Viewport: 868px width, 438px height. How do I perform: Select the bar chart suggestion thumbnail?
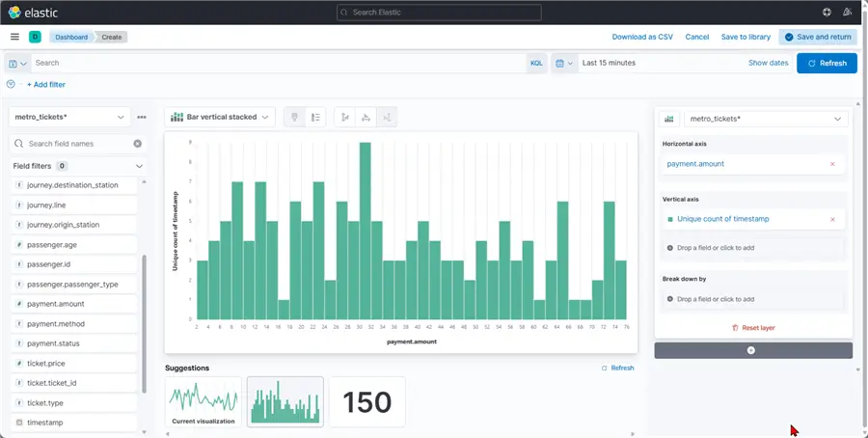pos(285,402)
